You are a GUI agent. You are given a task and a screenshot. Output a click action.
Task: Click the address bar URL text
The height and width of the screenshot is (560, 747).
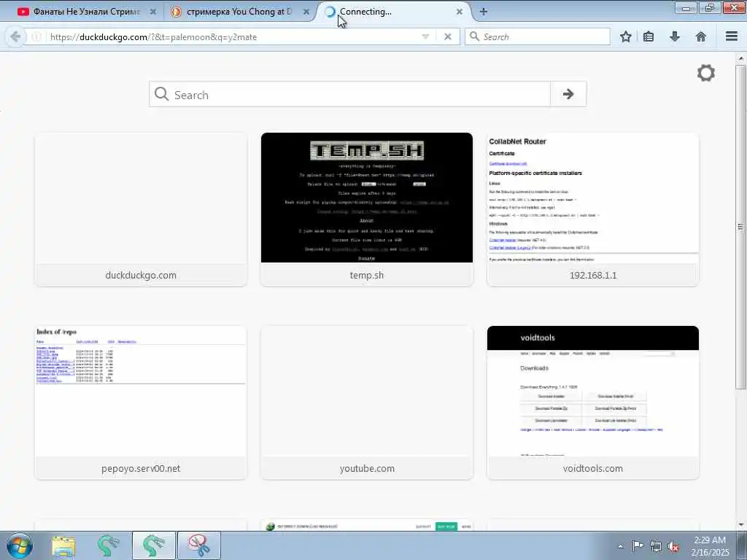(x=153, y=37)
